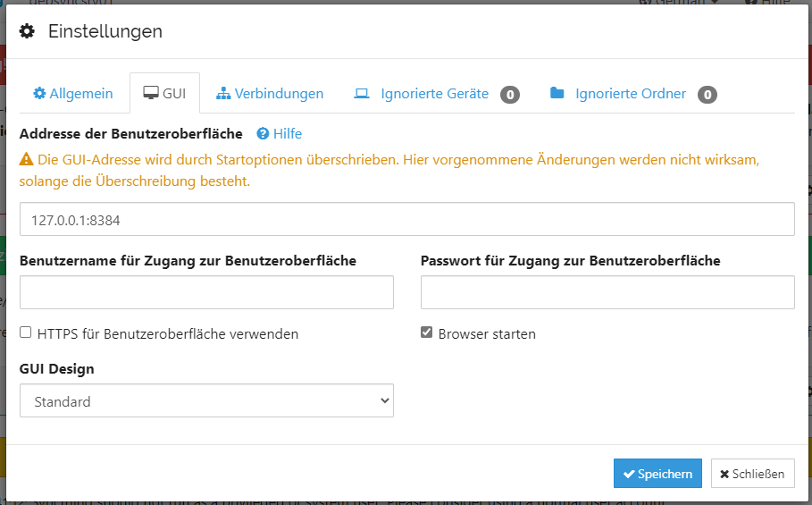Select the GUI tab

coord(164,94)
